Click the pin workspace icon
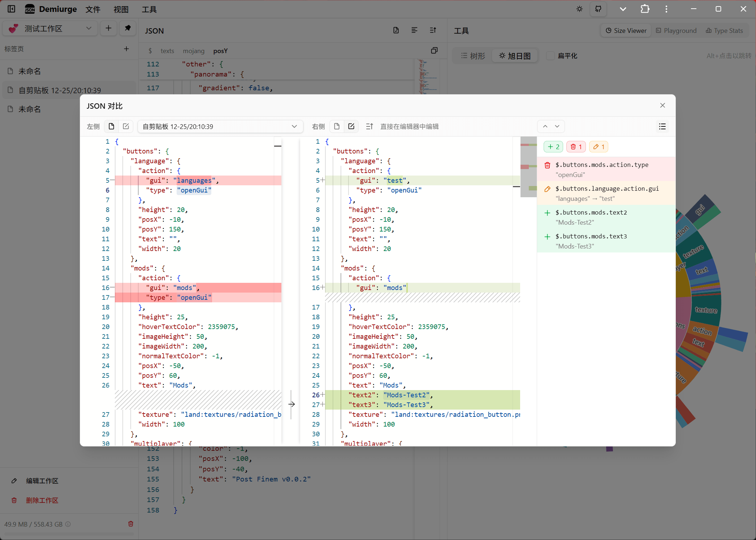 point(128,28)
